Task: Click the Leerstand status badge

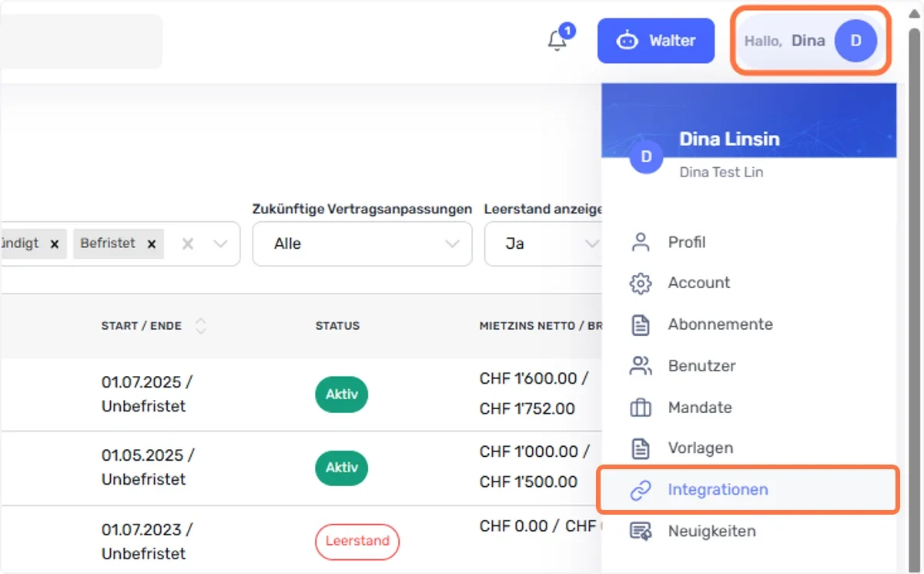Action: coord(357,541)
